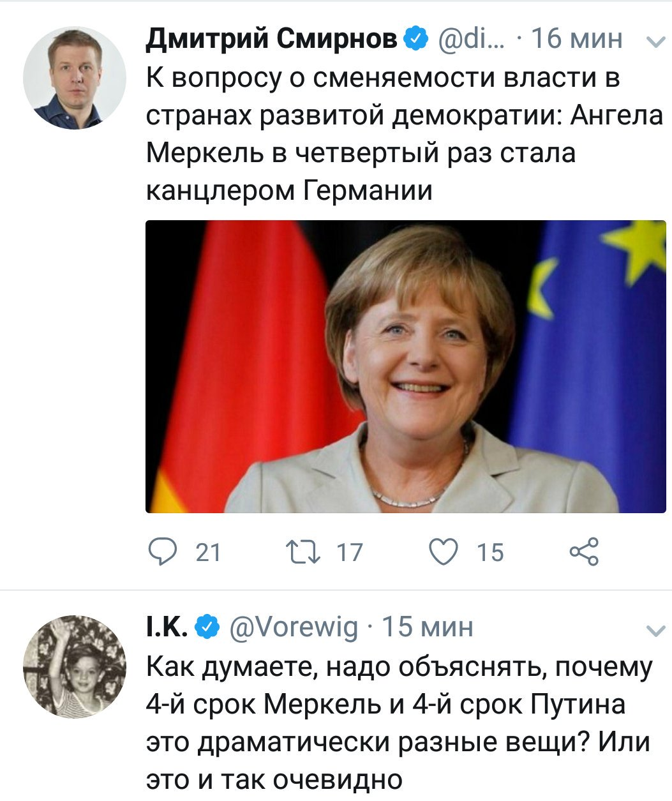Click verified badge next to Дмитрий Смирнов
The height and width of the screenshot is (801, 672).
pos(416,39)
